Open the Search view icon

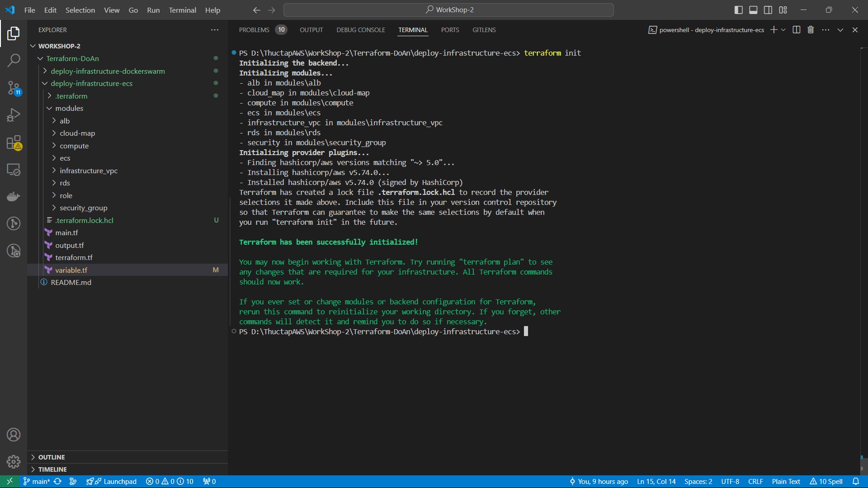[x=14, y=60]
